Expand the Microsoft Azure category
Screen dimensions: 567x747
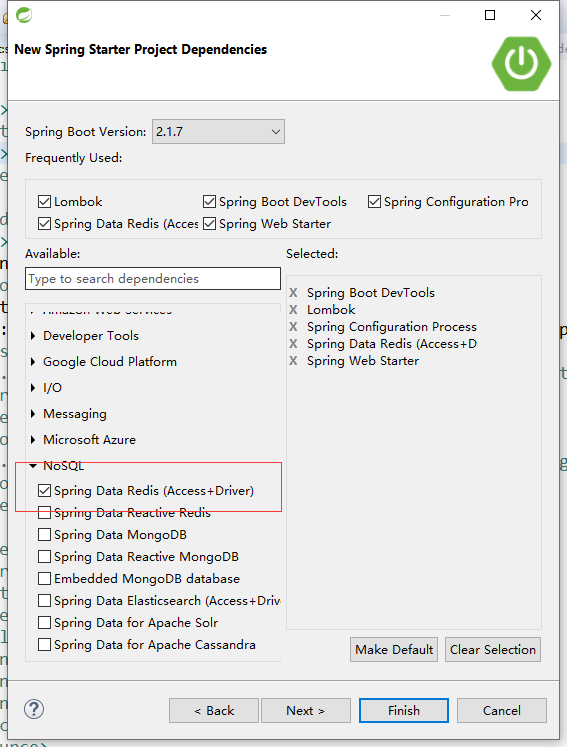(x=33, y=440)
